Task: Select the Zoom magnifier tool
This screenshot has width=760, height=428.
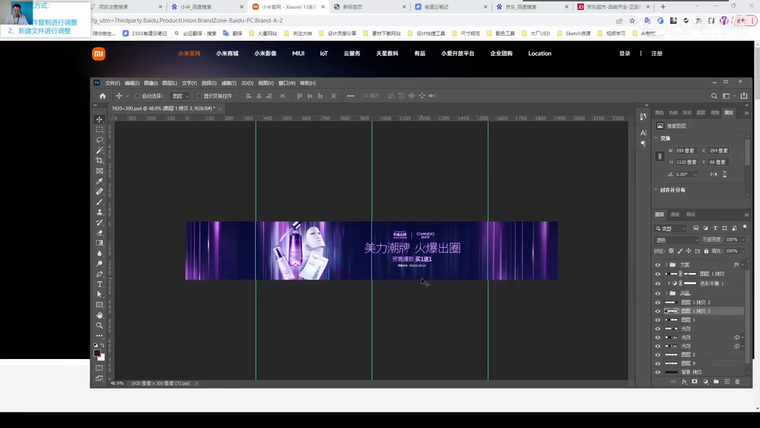Action: click(x=99, y=326)
